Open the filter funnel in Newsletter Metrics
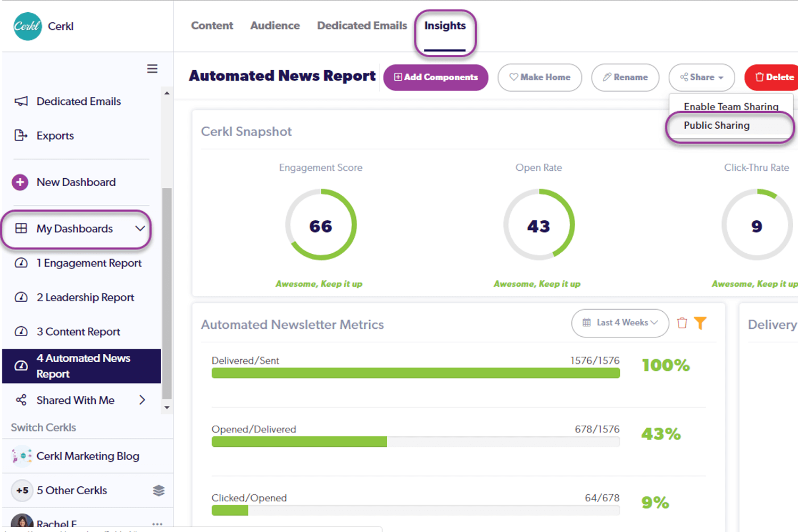 (x=701, y=322)
